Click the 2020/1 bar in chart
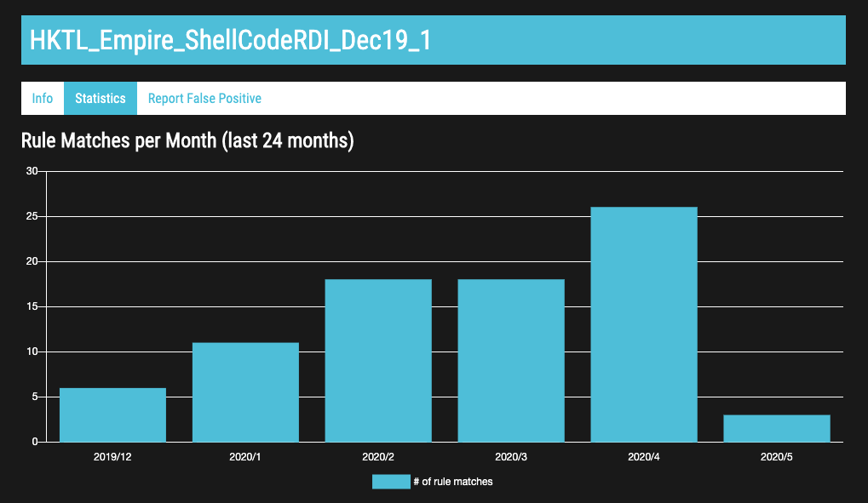 click(x=245, y=392)
